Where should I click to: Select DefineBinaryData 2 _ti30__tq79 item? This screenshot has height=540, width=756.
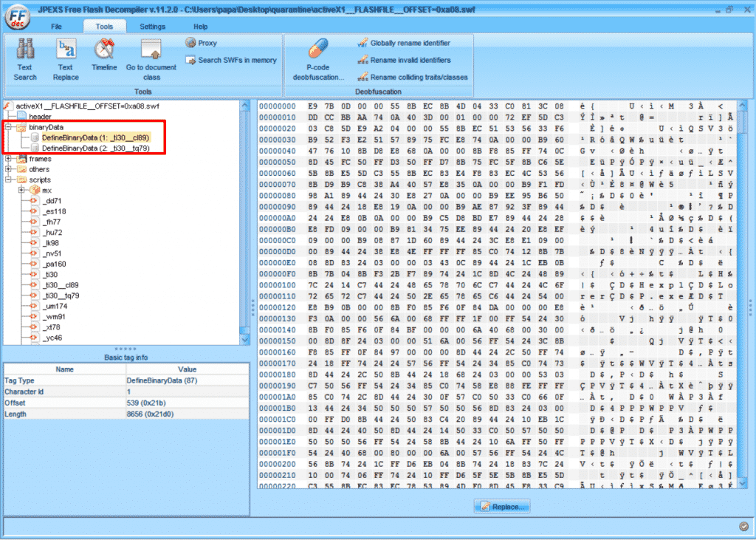(96, 148)
